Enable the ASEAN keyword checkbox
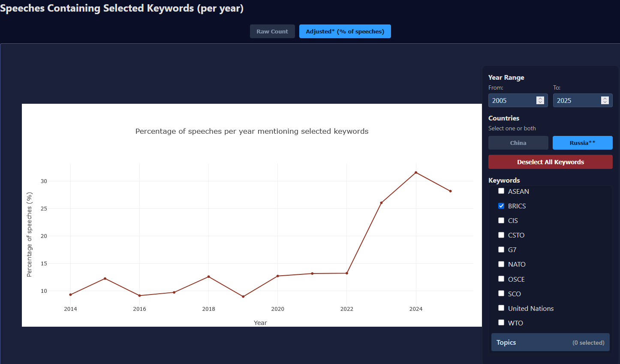This screenshot has height=364, width=620. click(501, 191)
